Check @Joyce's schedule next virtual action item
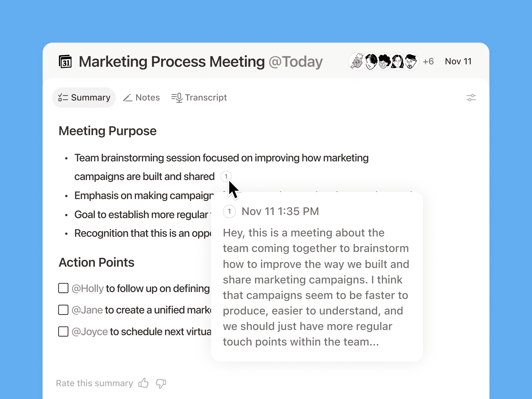Screen dimensions: 532x399 [x=63, y=331]
